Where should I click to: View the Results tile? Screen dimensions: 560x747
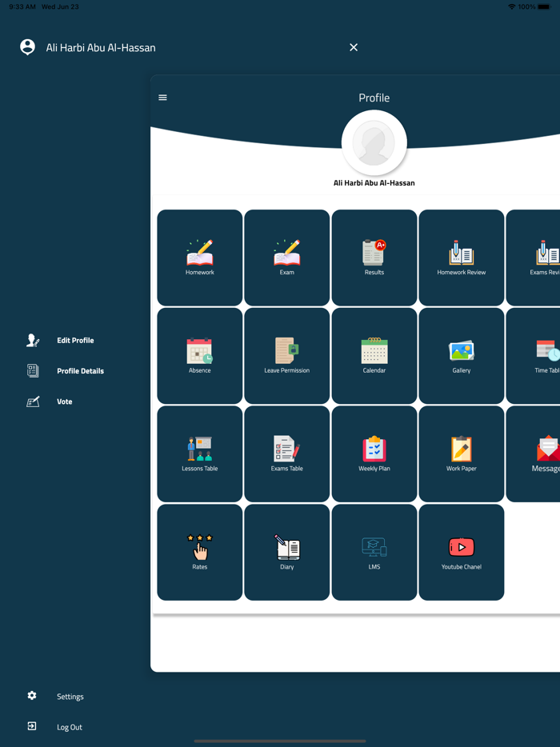pyautogui.click(x=374, y=258)
